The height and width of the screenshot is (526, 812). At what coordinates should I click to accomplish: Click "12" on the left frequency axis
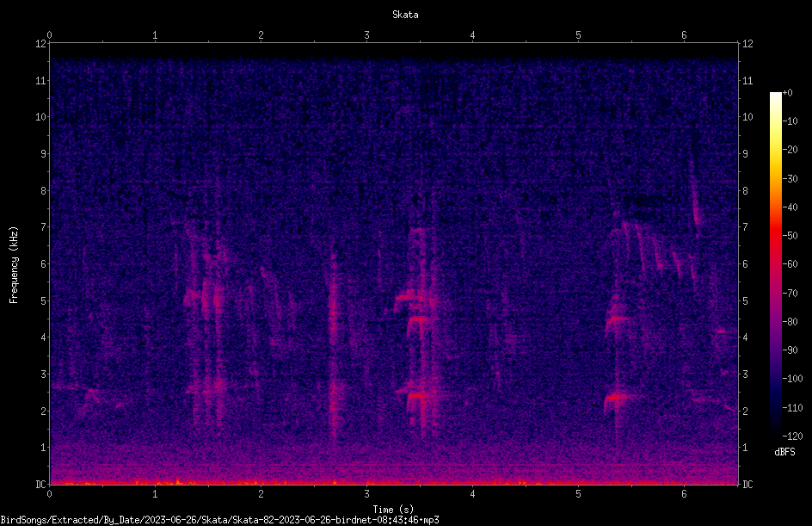pyautogui.click(x=40, y=44)
